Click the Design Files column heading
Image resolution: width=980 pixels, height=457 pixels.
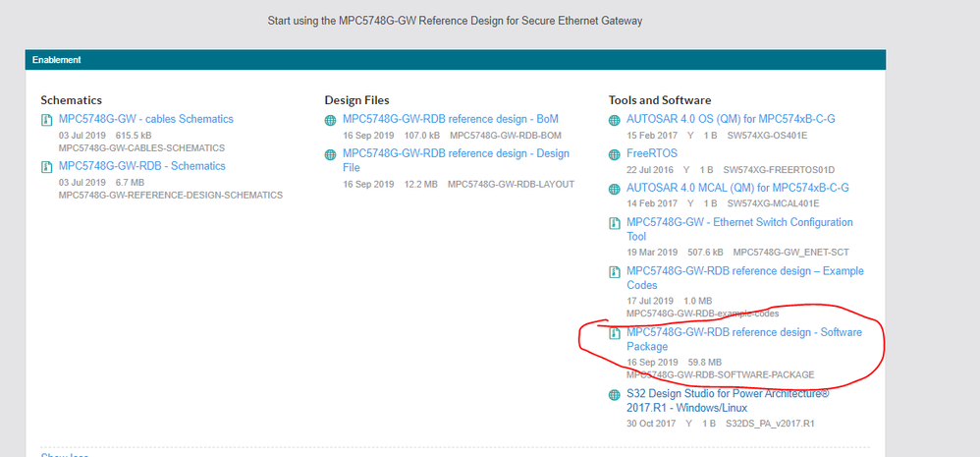(356, 100)
